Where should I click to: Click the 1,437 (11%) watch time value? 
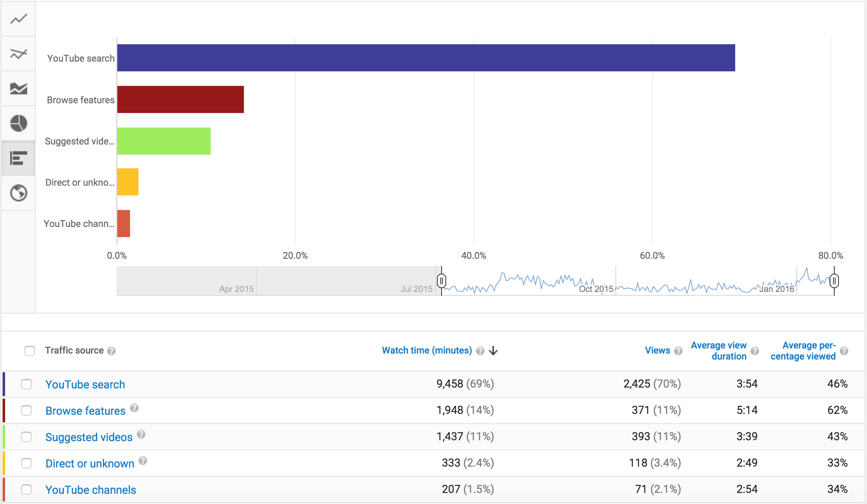click(x=465, y=436)
